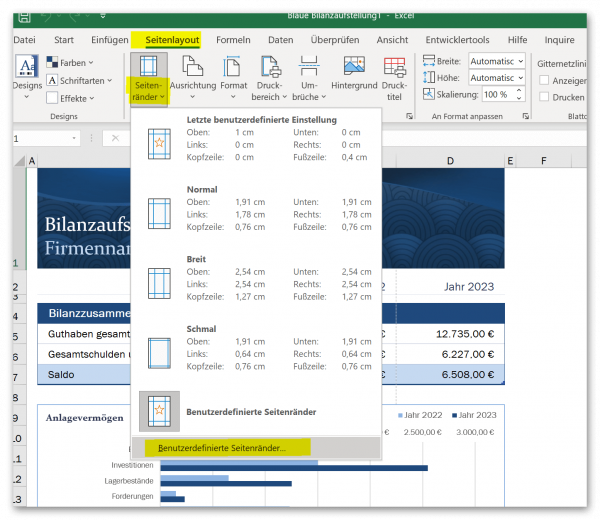Open the Entwicklertools tab

(457, 40)
